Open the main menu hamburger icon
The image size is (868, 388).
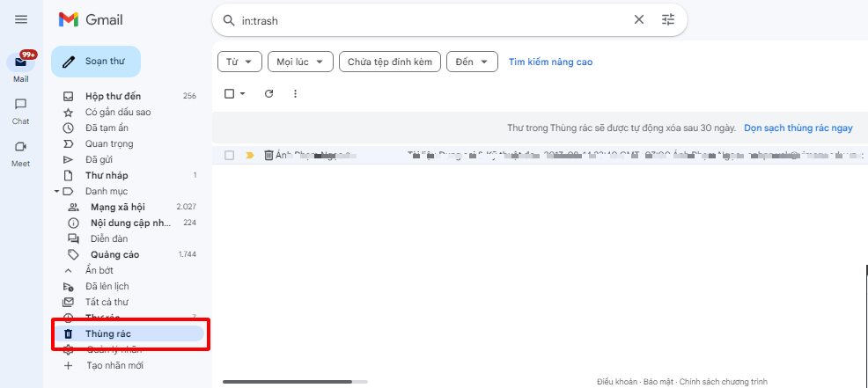[21, 19]
